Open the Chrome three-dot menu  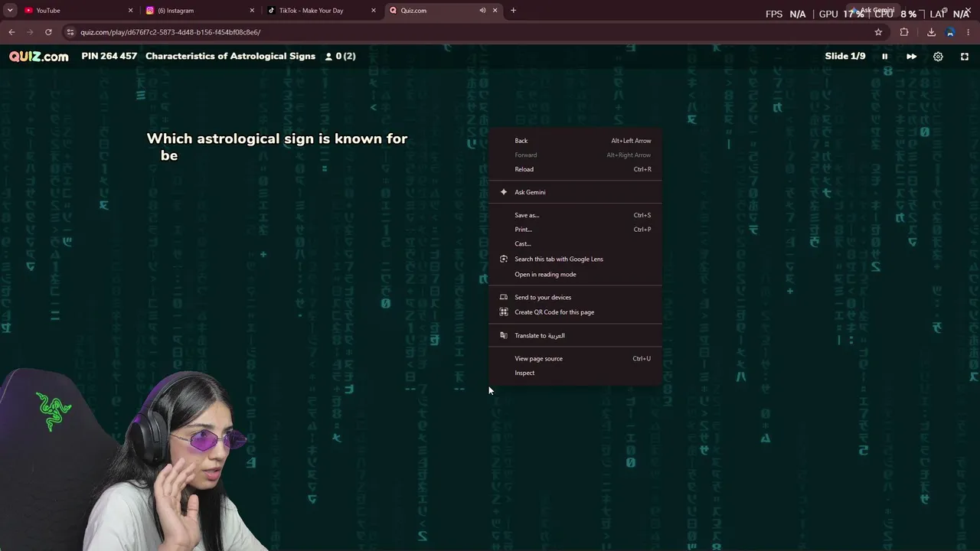pos(969,32)
